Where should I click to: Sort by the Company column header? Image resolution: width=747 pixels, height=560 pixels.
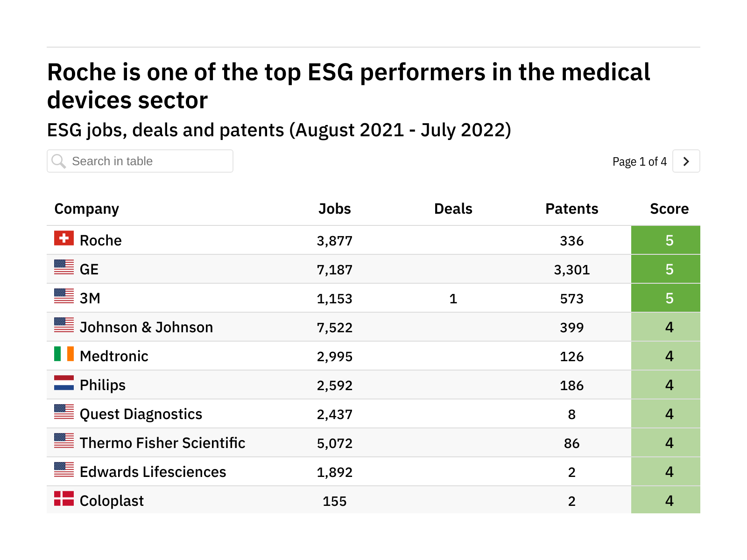87,209
